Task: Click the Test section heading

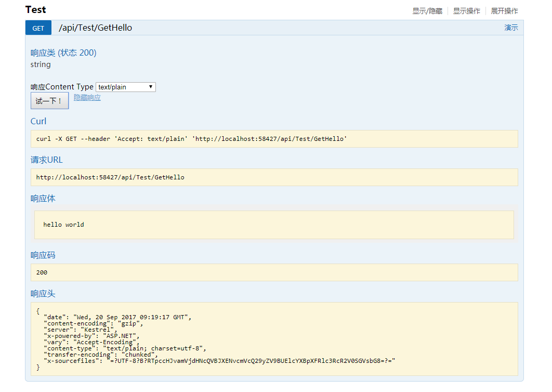Action: pyautogui.click(x=35, y=10)
